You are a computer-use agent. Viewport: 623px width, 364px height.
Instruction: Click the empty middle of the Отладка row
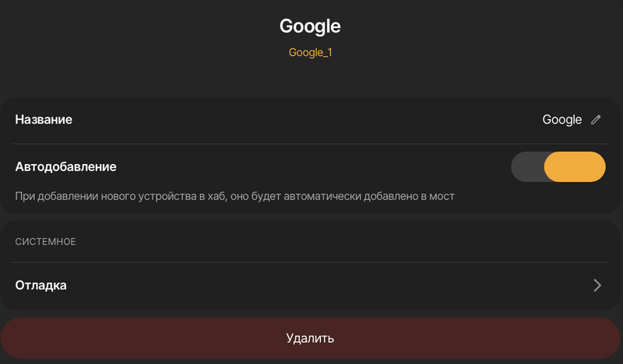click(311, 285)
